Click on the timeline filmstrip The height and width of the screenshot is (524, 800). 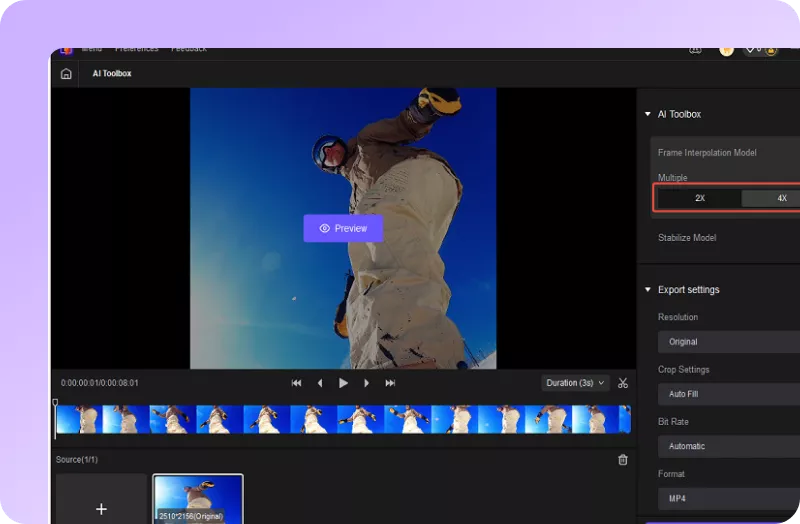tap(343, 419)
